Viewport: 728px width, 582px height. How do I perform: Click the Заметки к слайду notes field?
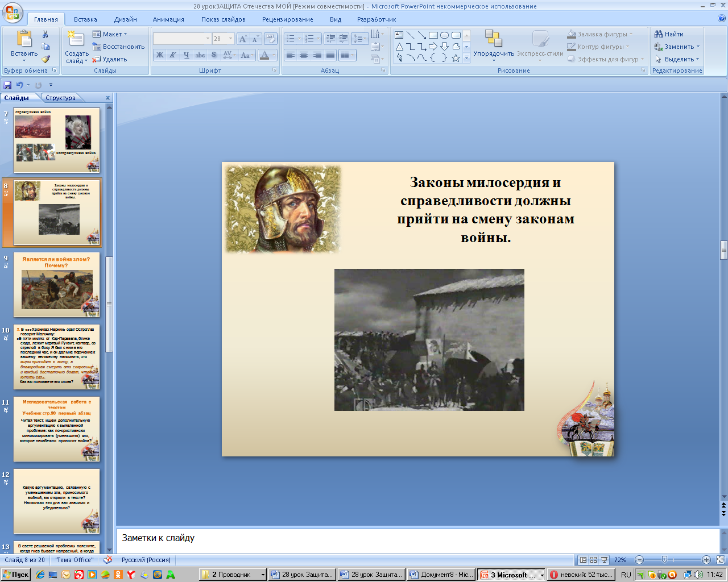coord(417,541)
